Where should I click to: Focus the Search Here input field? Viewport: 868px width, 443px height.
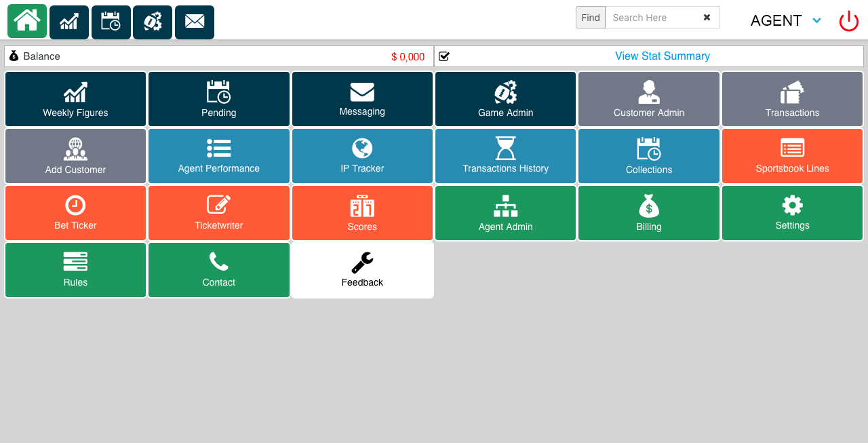point(651,18)
